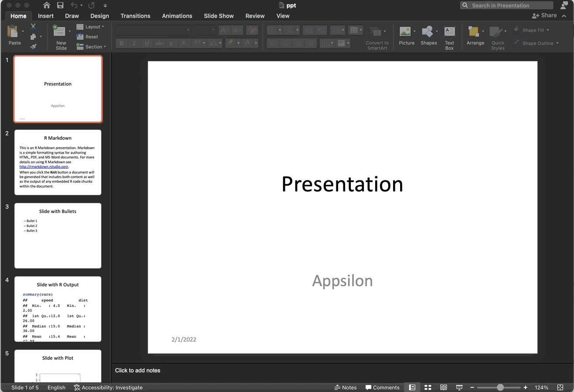This screenshot has width=574, height=392.
Task: Switch to the Design tab
Action: pos(100,16)
